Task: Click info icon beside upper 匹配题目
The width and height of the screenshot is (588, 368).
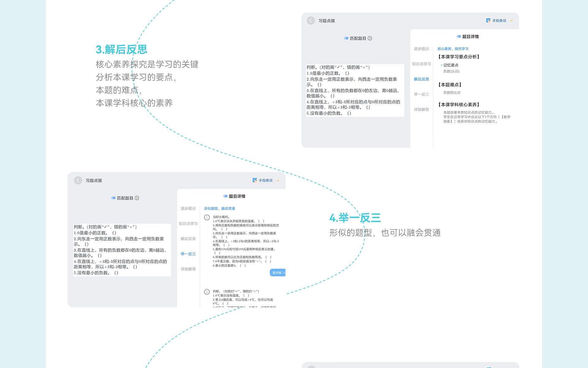Action: [x=370, y=38]
